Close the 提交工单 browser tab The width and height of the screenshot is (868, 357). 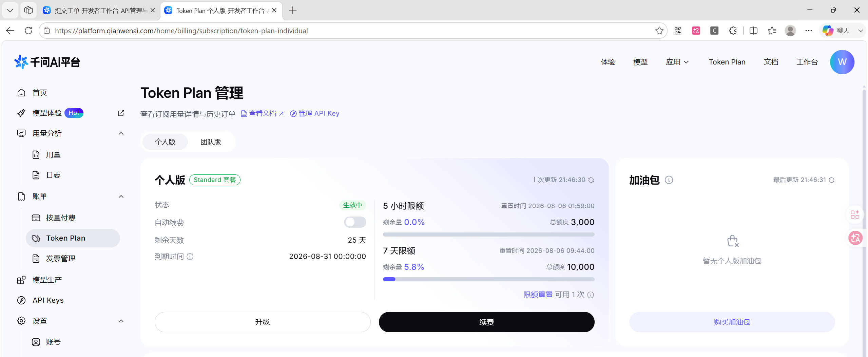153,11
